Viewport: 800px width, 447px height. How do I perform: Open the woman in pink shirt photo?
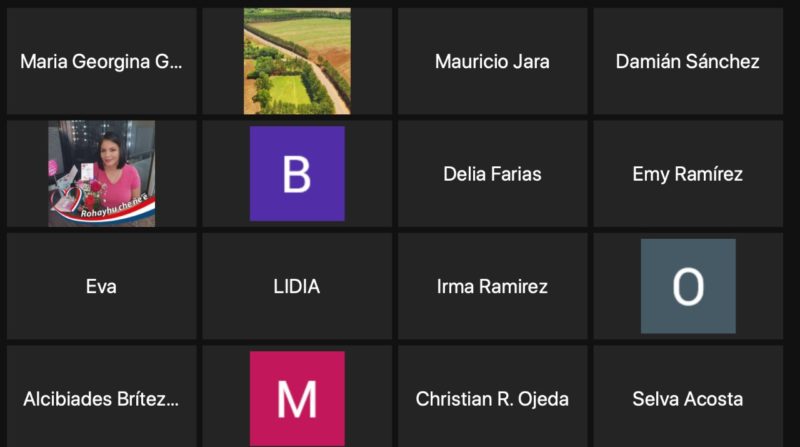point(102,173)
